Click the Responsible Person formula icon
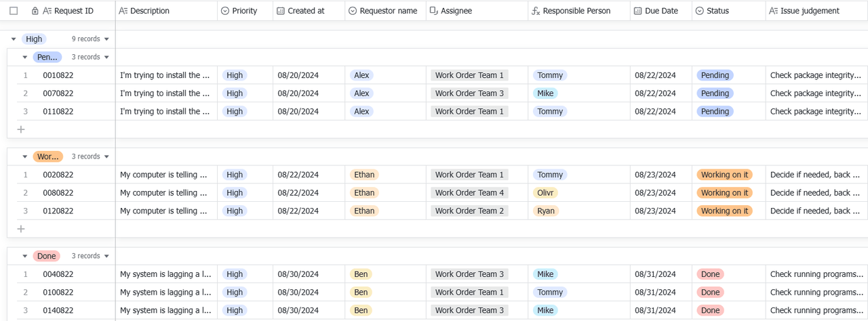 pyautogui.click(x=536, y=11)
